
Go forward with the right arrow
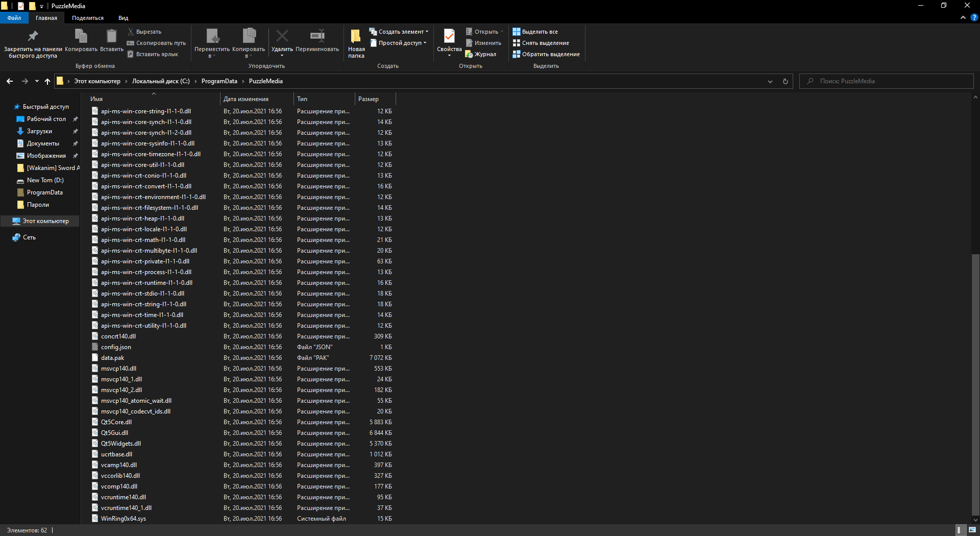[24, 81]
